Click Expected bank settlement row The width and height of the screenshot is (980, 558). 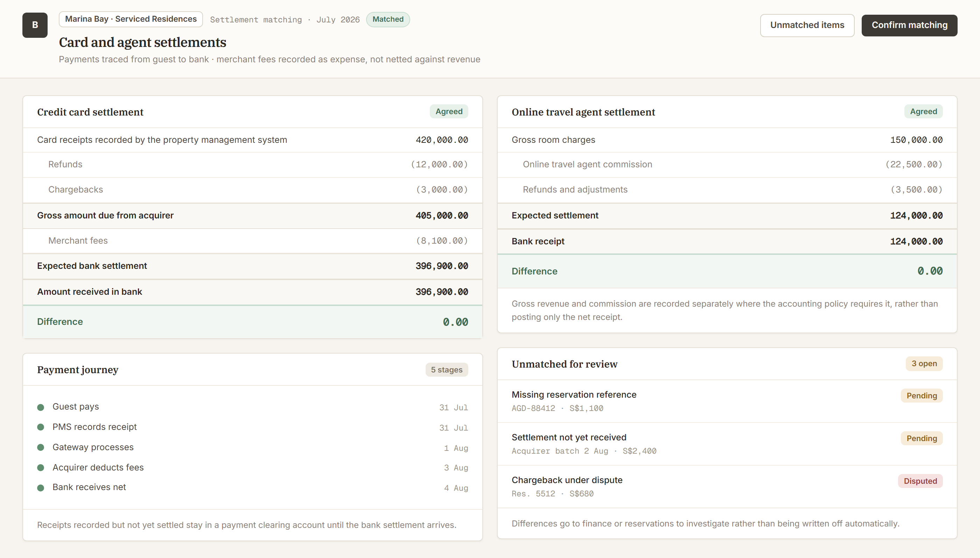click(252, 266)
